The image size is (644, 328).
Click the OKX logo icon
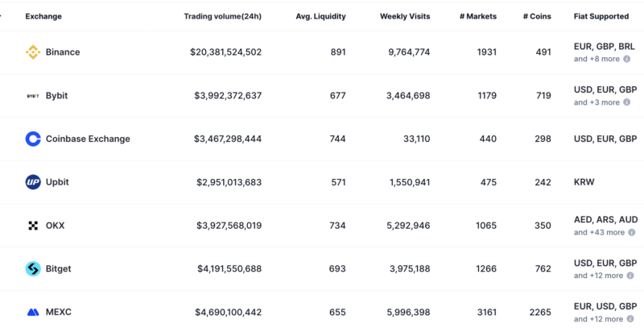pos(33,226)
